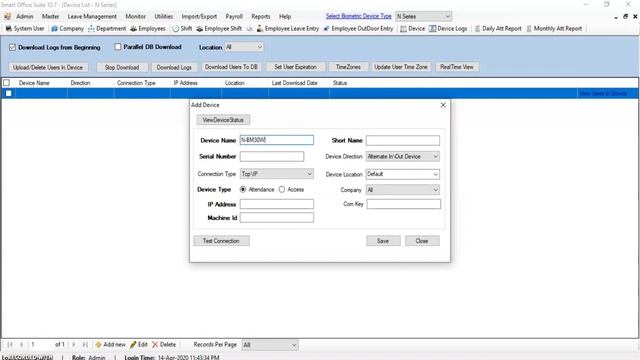
Task: Click Save button in Add Device
Action: point(383,241)
